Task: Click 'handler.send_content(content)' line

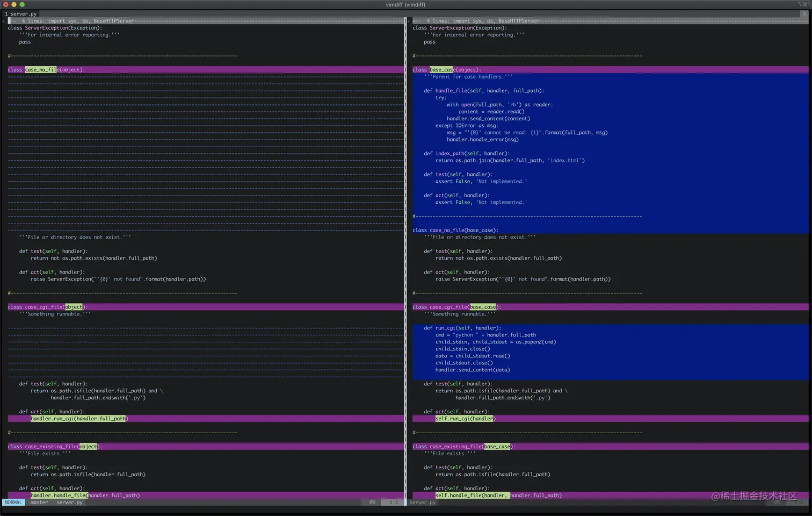Action: [488, 119]
